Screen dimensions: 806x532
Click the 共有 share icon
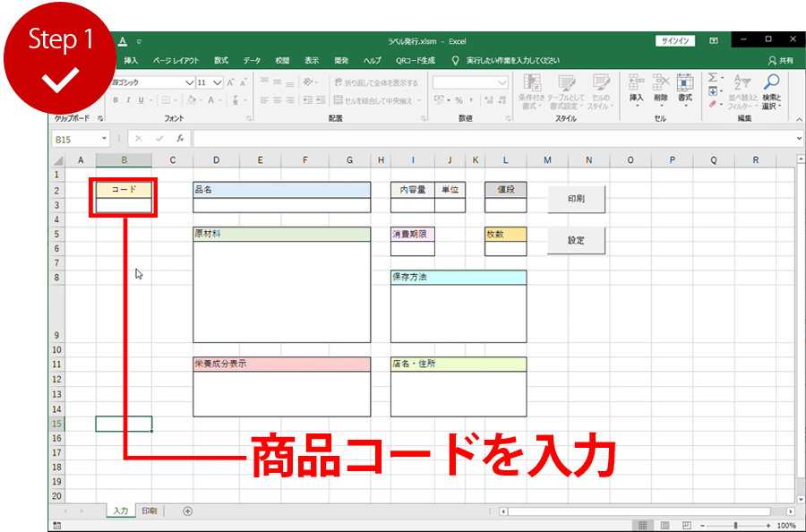780,60
